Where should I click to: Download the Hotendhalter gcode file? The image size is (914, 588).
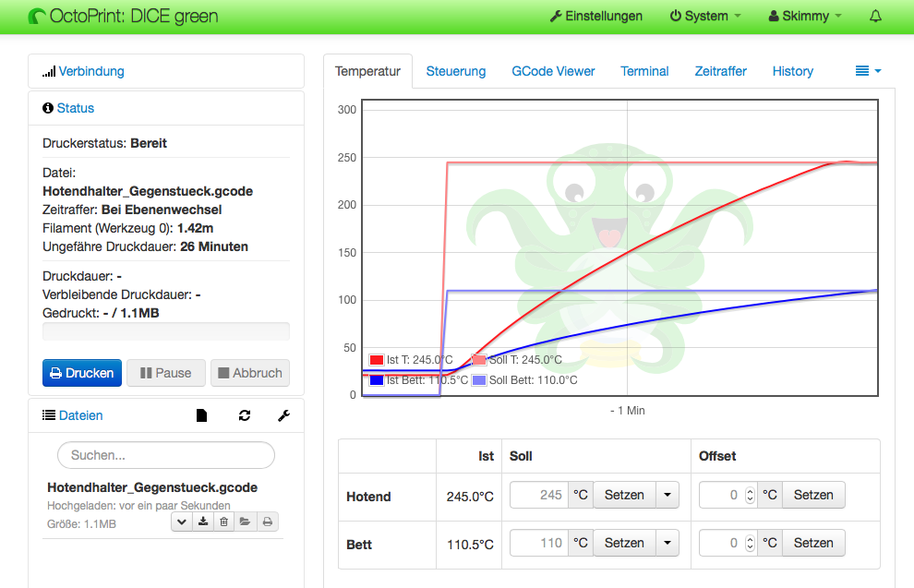pos(203,522)
